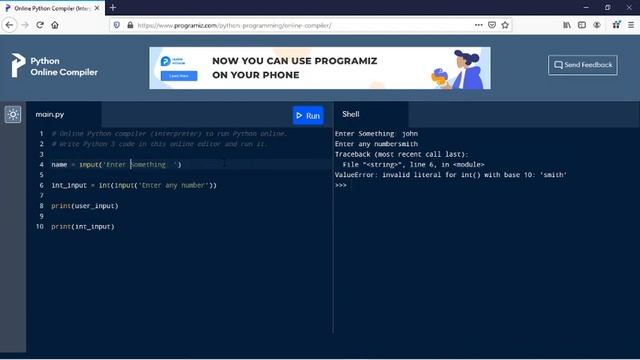The image size is (640, 360).
Task: Open the page actions three-dots menu
Action: point(479,25)
